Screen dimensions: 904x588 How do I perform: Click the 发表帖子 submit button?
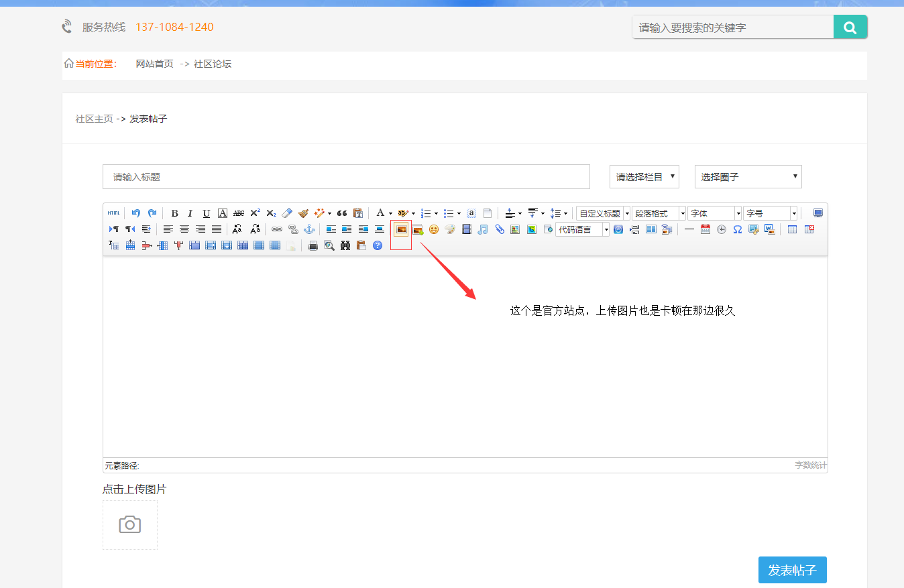[x=792, y=570]
